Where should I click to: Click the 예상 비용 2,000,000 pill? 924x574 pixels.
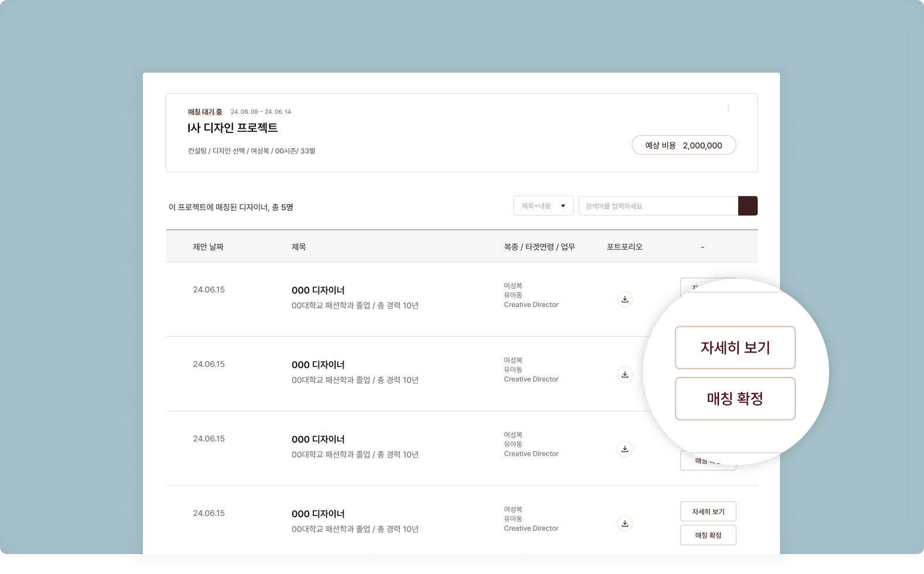tap(684, 145)
